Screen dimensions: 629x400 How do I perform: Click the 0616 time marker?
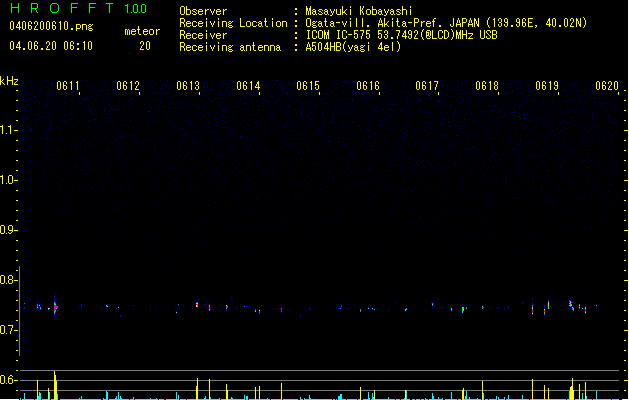point(367,86)
